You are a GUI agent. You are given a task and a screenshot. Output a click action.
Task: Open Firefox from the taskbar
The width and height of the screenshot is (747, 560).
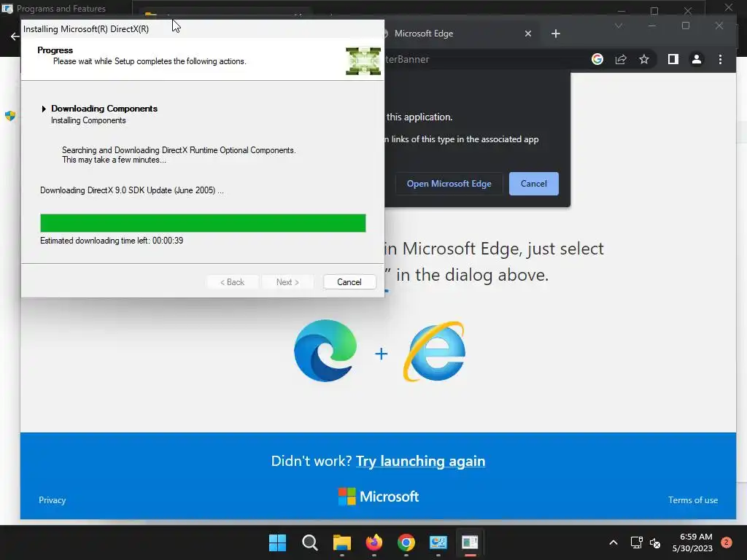pos(374,542)
